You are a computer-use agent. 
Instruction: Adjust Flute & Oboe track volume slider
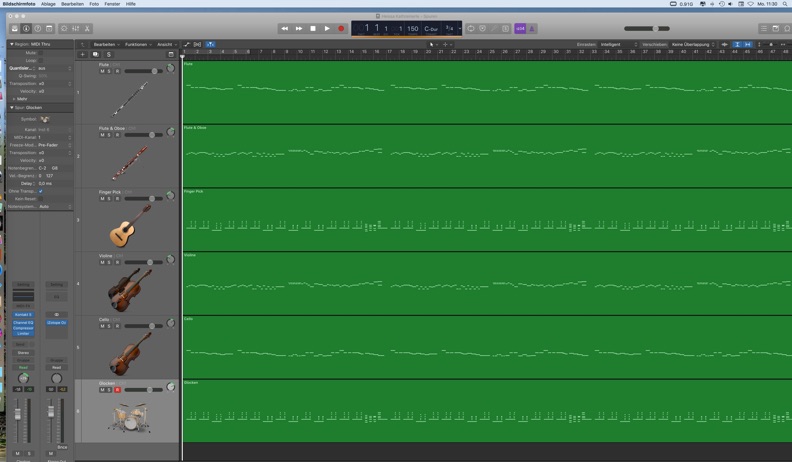(144, 135)
